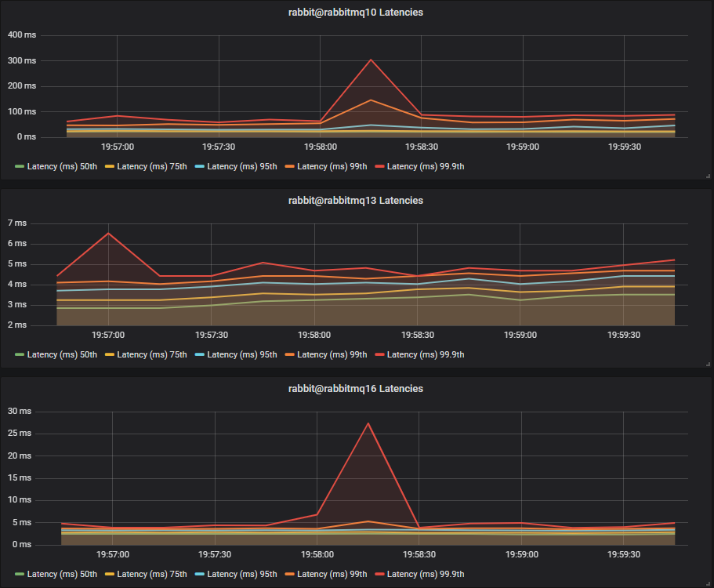This screenshot has height=588, width=714.
Task: Click the blue 95th percentile legend icon on rabbitmq16
Action: pyautogui.click(x=201, y=574)
